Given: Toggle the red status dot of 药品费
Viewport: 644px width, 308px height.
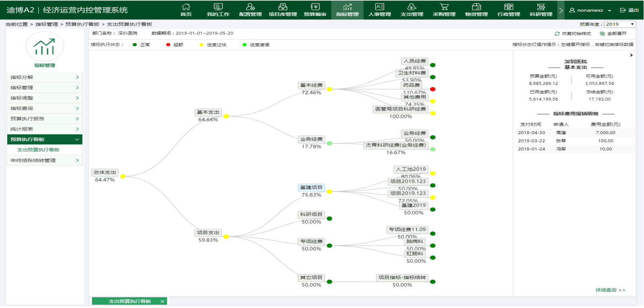Looking at the screenshot, I should tap(433, 89).
